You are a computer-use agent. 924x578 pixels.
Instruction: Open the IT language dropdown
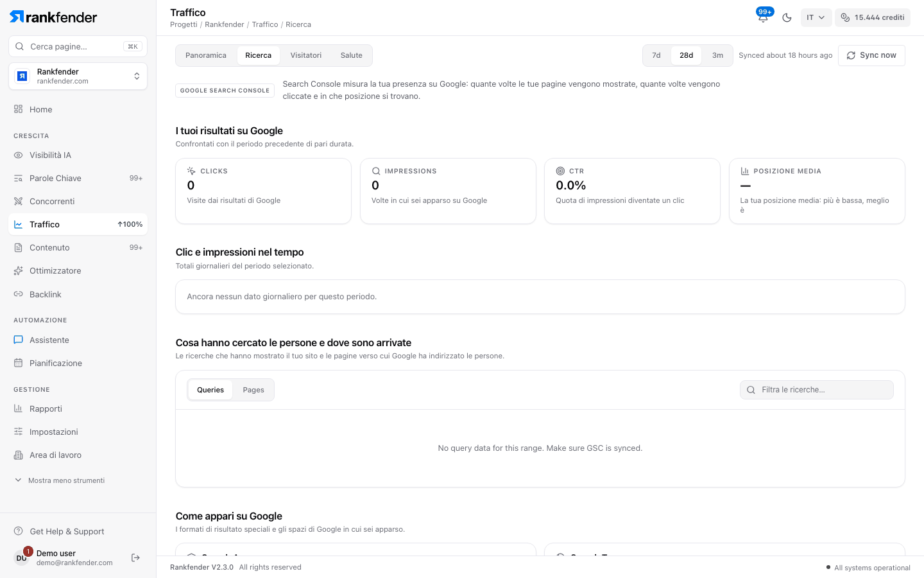816,17
